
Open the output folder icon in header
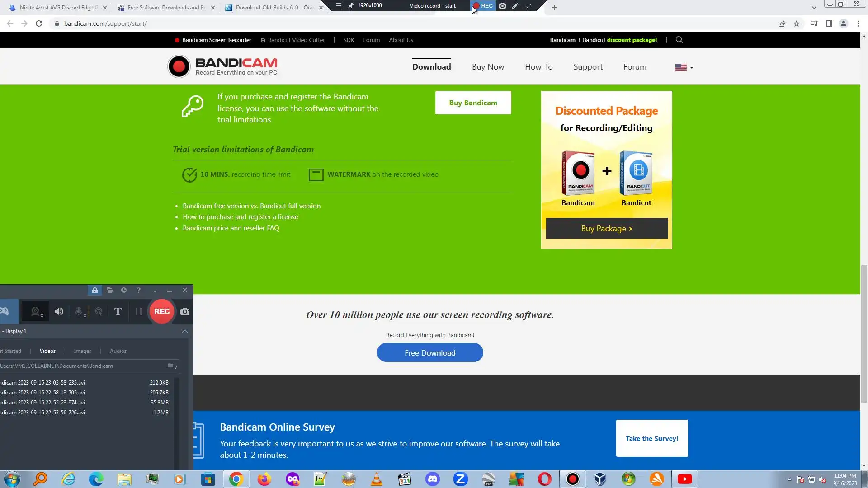pos(109,290)
